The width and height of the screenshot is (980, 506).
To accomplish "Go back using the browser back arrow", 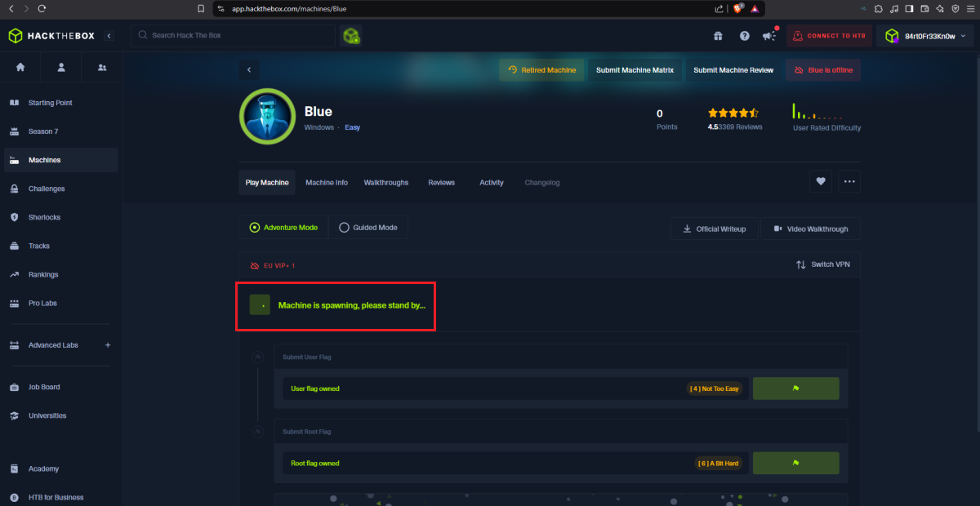I will pyautogui.click(x=11, y=8).
